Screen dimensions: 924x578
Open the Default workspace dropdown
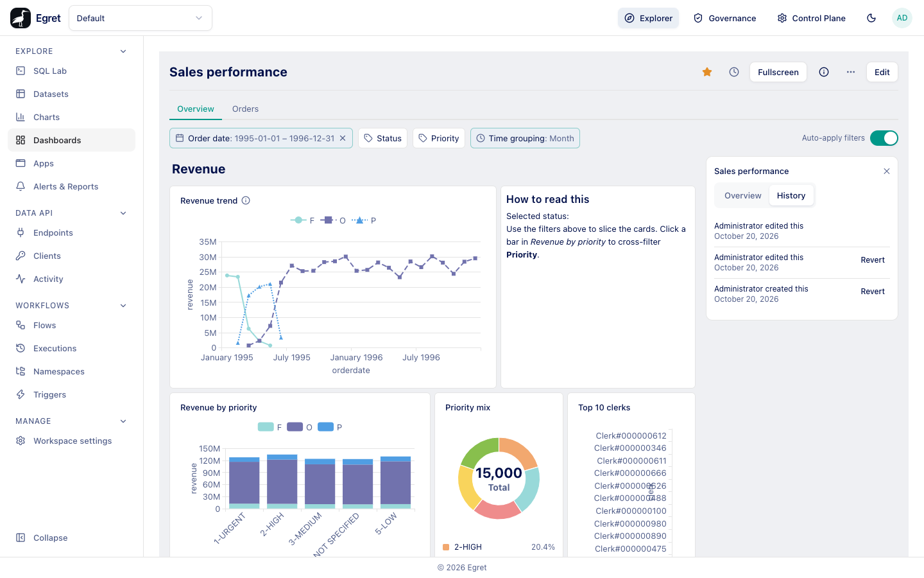tap(141, 18)
